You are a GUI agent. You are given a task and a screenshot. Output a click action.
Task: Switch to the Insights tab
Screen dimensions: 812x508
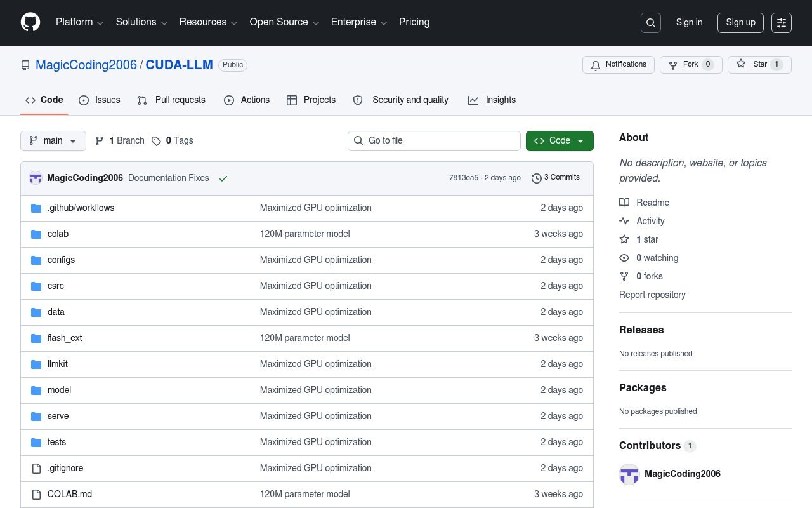(x=492, y=100)
